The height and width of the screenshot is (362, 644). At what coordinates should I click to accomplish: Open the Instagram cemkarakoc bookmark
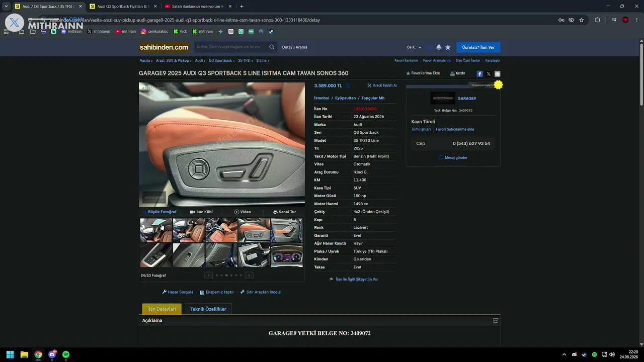(154, 31)
